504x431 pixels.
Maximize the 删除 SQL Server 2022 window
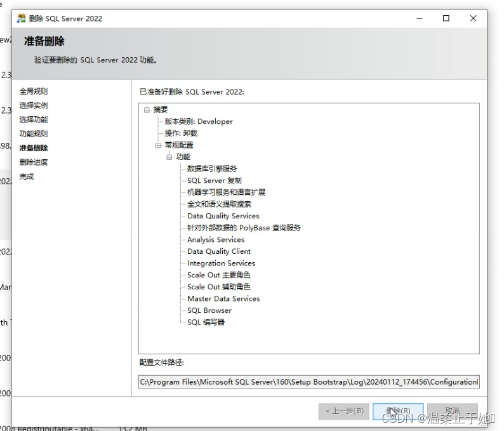[446, 18]
